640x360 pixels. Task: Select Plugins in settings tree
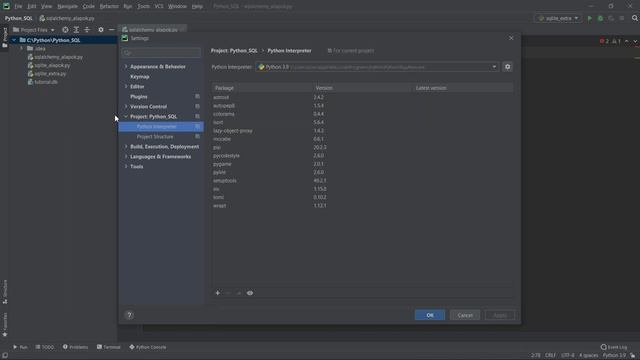139,97
